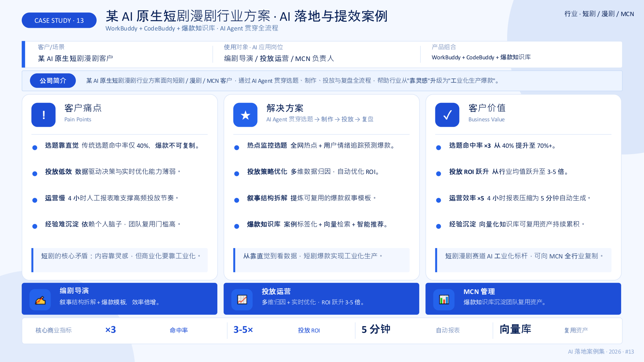
Task: Click the star icon beside 解决方案
Action: [x=246, y=115]
